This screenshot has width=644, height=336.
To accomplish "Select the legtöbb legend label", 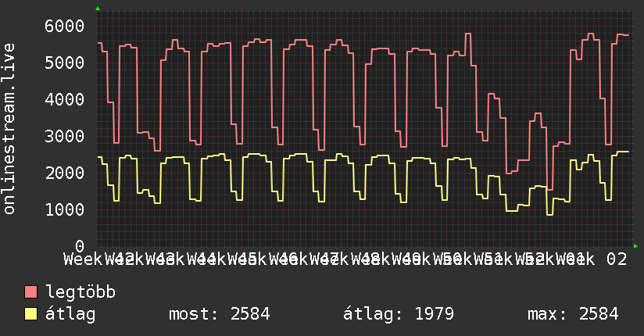I will click(80, 292).
